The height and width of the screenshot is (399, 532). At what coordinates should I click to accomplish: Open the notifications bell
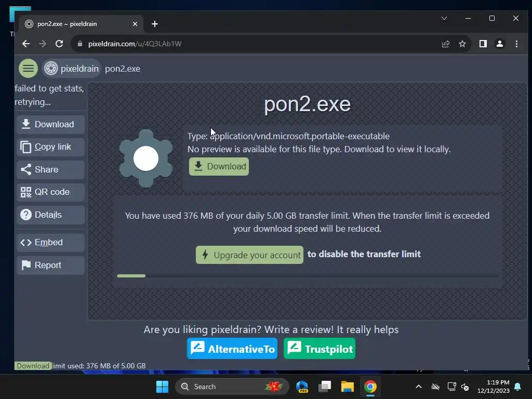518,387
